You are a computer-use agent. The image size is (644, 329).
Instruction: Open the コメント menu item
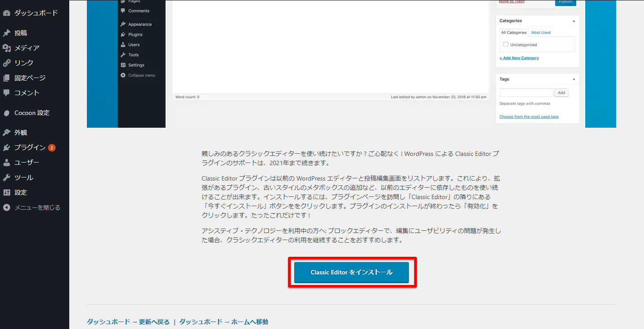click(x=27, y=93)
